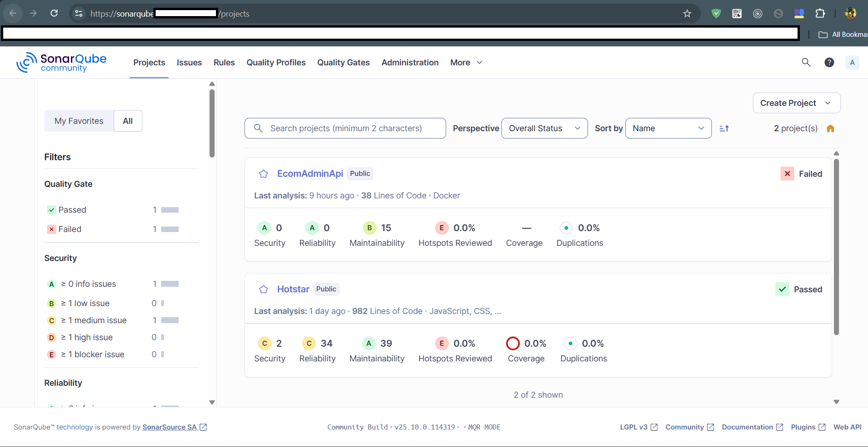Click the Search projects input field
The width and height of the screenshot is (868, 447).
(345, 128)
